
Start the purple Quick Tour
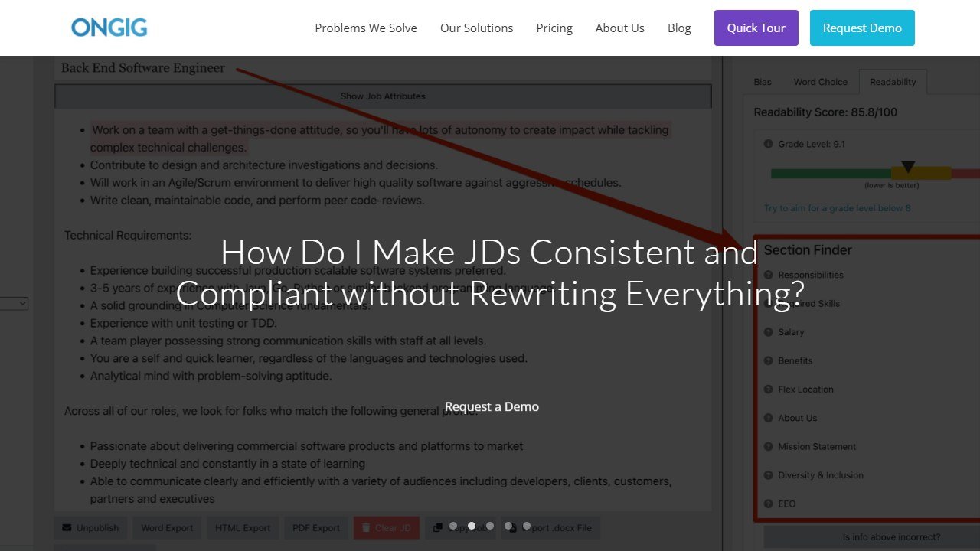[x=756, y=28]
